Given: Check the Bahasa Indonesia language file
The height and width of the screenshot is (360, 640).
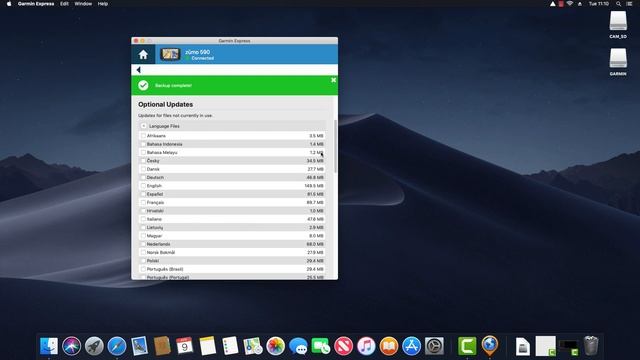Looking at the screenshot, I should [143, 144].
